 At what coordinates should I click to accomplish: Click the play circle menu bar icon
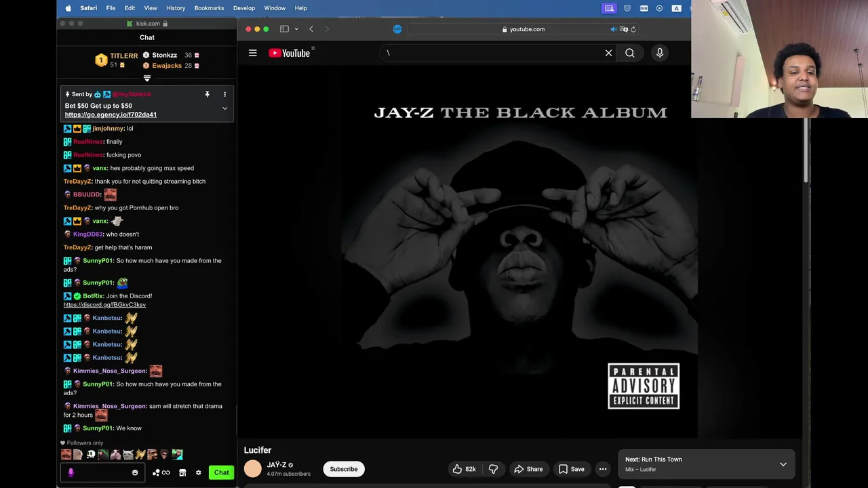659,8
